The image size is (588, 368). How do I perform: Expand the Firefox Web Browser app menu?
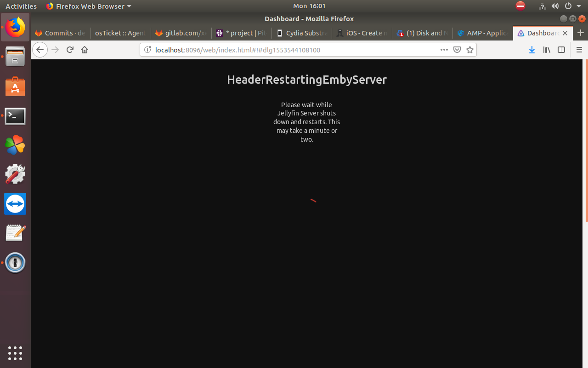point(89,6)
